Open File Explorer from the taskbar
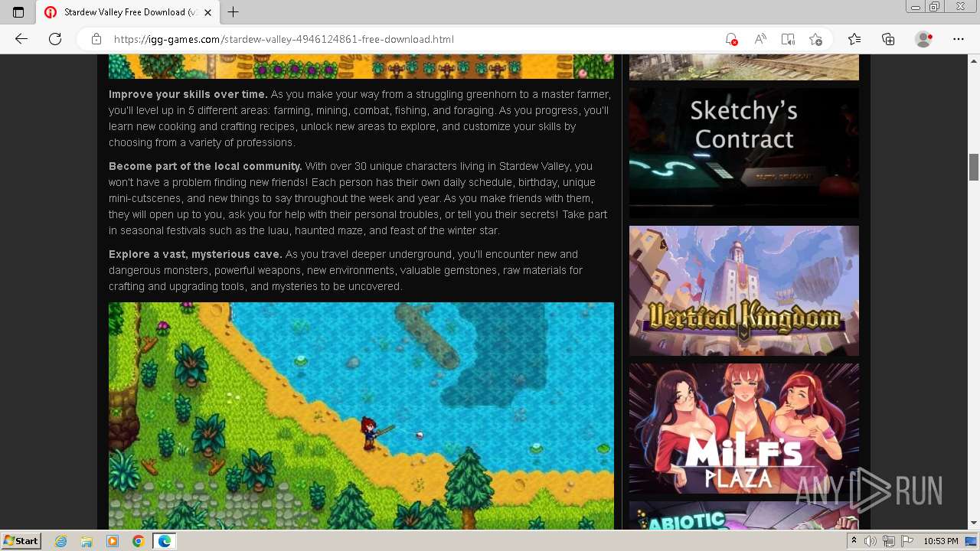The image size is (980, 551). click(x=87, y=541)
